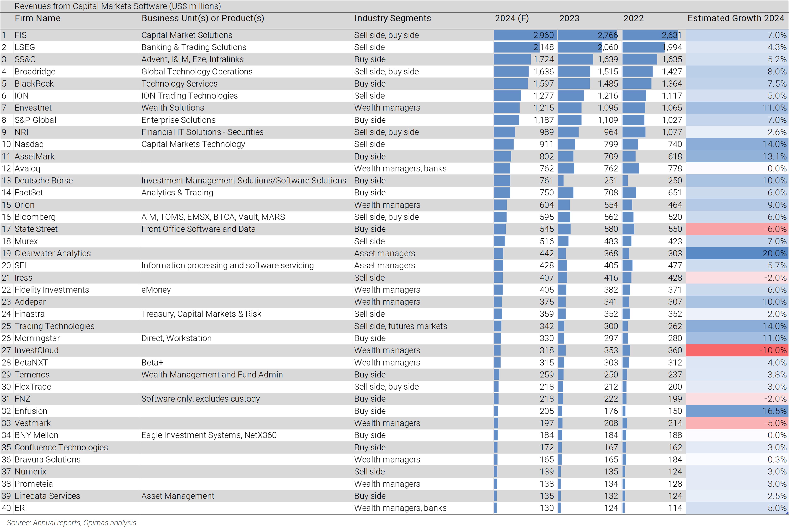Select State Street -6.0% growth cell
Screen dimensions: 789x532
pos(737,229)
